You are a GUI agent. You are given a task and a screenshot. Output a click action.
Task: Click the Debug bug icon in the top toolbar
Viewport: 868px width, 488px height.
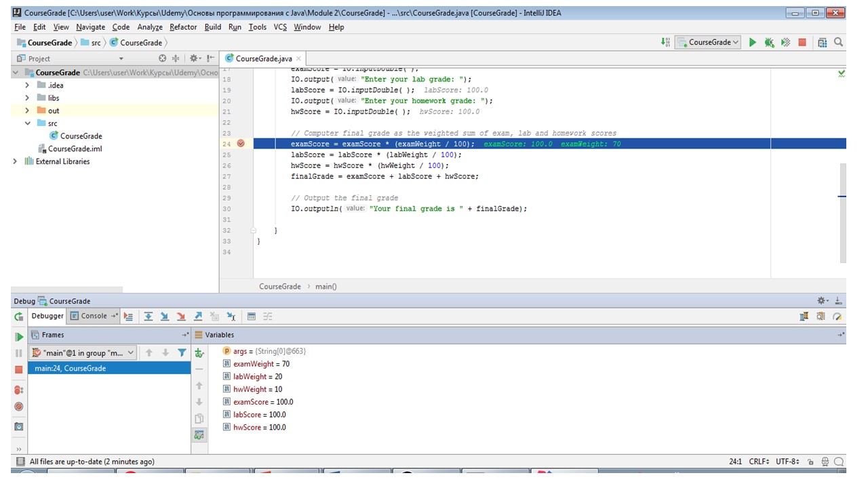click(x=769, y=42)
